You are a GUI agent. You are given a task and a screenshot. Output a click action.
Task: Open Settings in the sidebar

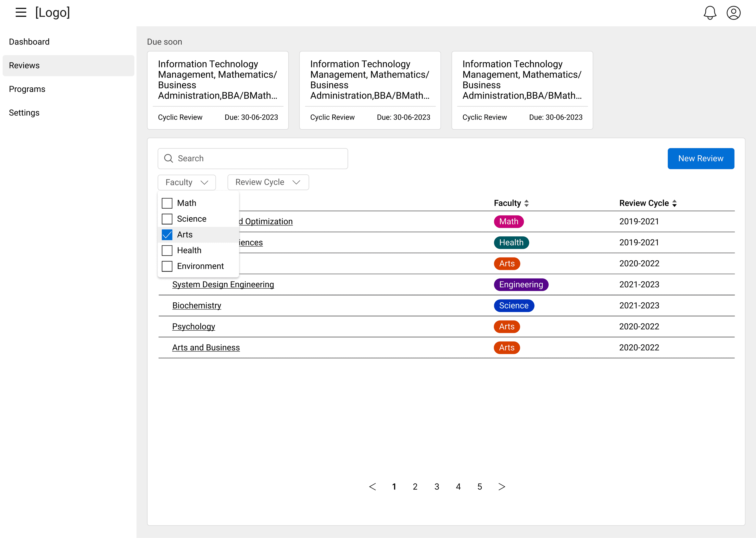[24, 113]
